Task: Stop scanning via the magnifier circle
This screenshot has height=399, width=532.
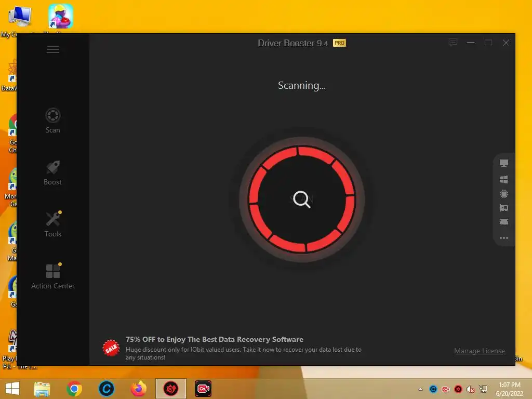Action: [x=302, y=199]
